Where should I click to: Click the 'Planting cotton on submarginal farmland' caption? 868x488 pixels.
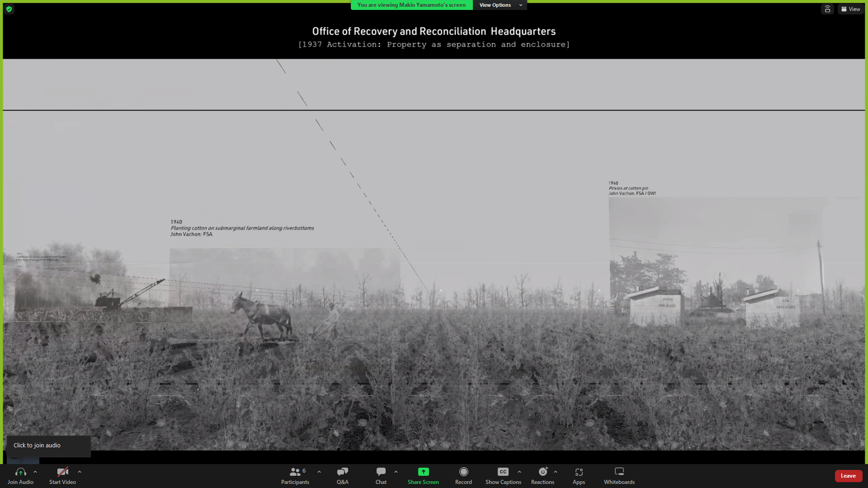click(242, 228)
